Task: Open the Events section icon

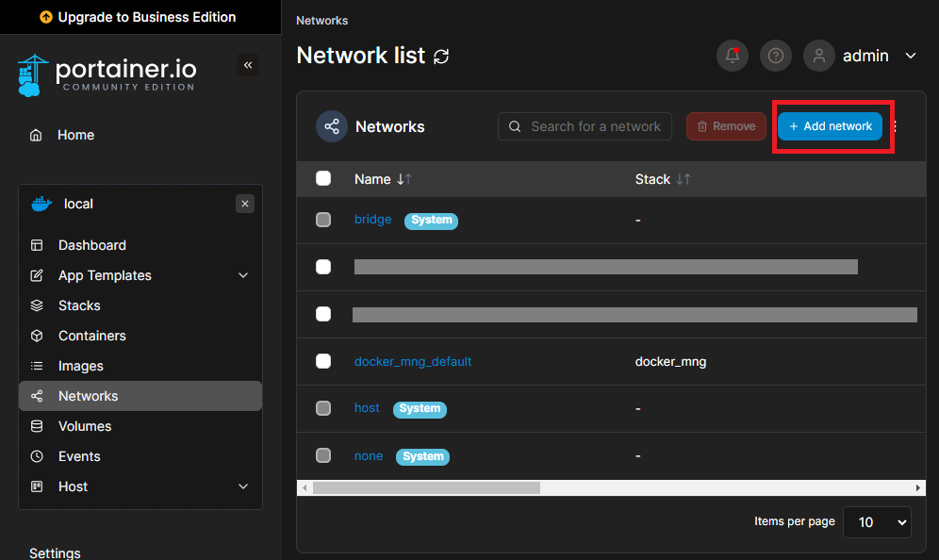Action: coord(35,456)
